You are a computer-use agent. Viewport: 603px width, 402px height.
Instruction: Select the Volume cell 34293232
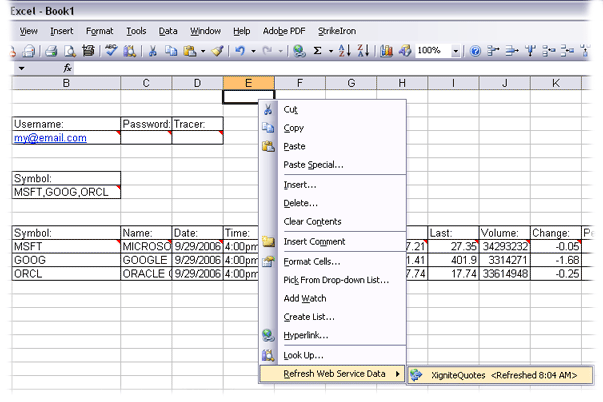tap(505, 247)
